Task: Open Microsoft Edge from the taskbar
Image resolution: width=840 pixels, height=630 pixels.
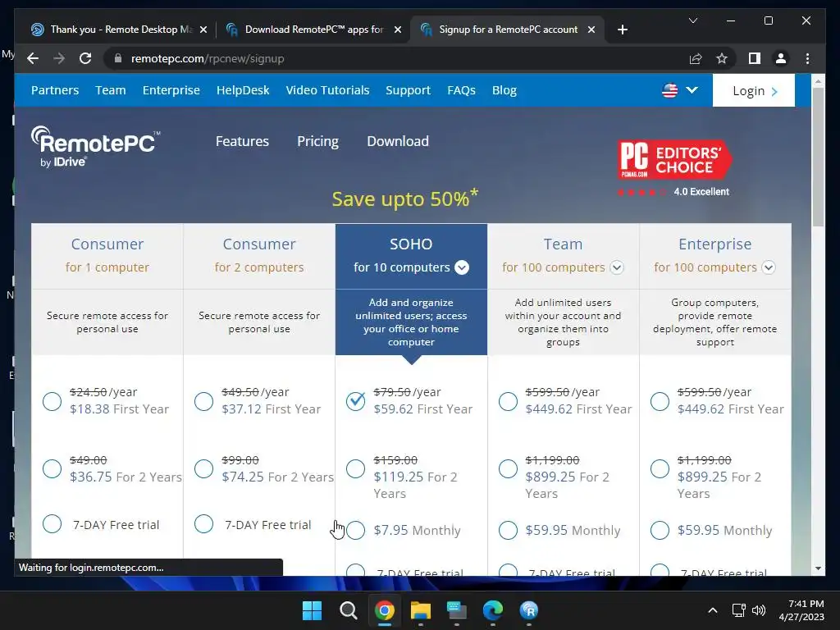Action: (x=493, y=610)
